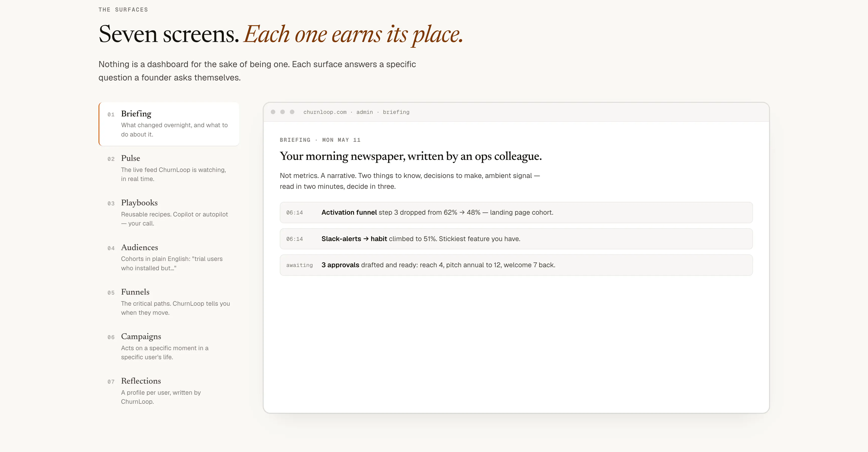
Task: Click the 'Your morning newspaper' headline
Action: point(411,156)
